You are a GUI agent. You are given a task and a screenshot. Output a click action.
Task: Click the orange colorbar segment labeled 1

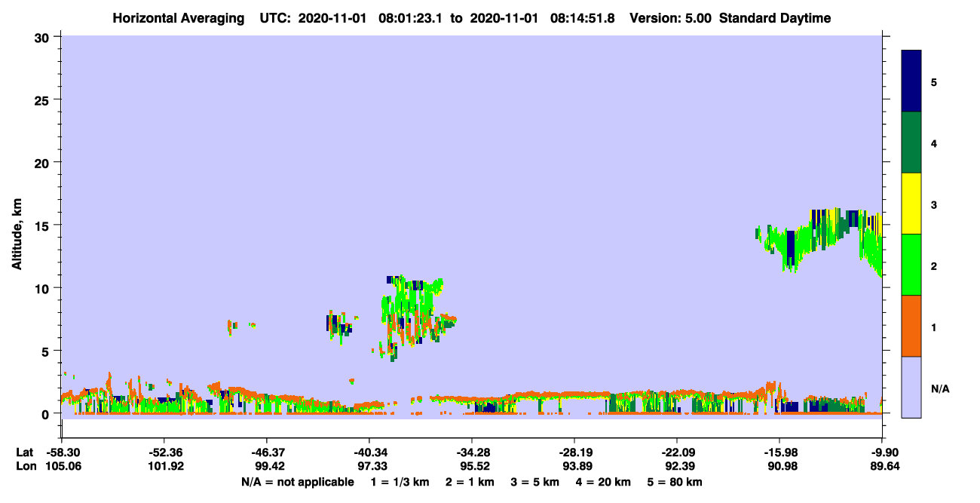(911, 326)
